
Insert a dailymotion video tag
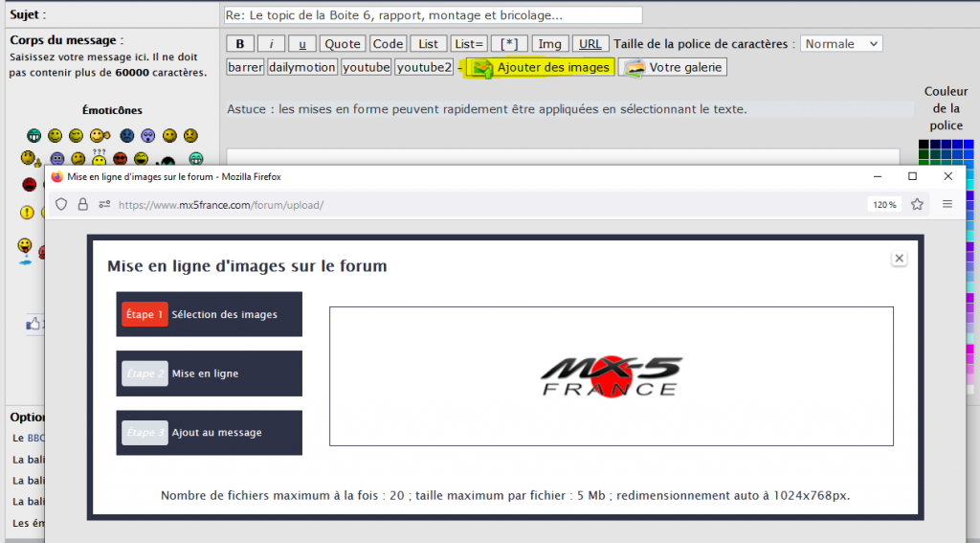point(302,67)
